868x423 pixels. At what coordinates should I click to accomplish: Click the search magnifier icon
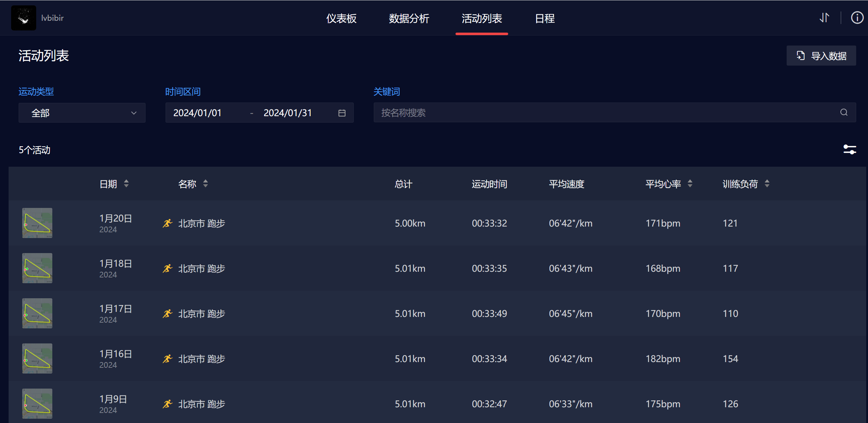click(x=844, y=113)
